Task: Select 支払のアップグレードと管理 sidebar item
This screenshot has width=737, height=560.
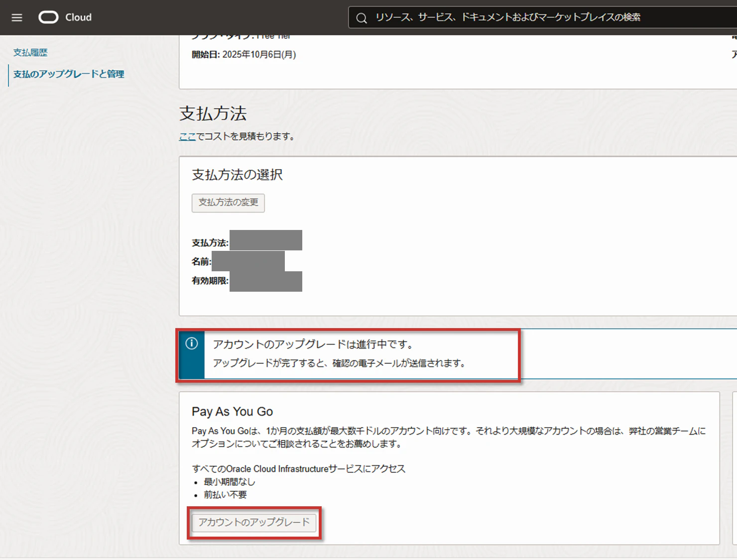Action: (69, 74)
